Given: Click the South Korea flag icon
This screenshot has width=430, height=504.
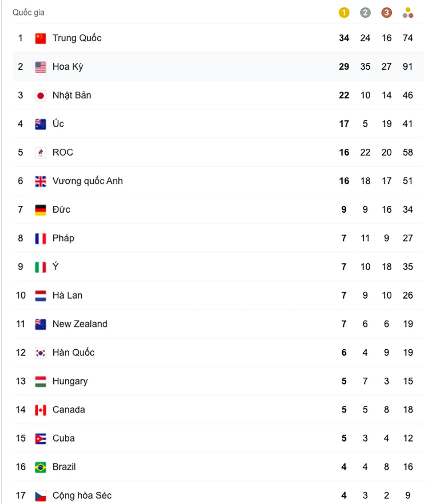Looking at the screenshot, I should (x=40, y=353).
